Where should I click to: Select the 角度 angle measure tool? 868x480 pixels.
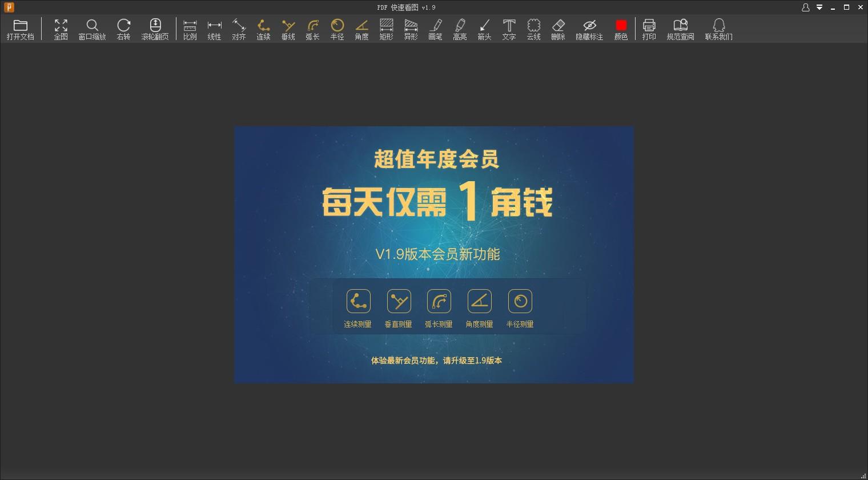tap(361, 30)
